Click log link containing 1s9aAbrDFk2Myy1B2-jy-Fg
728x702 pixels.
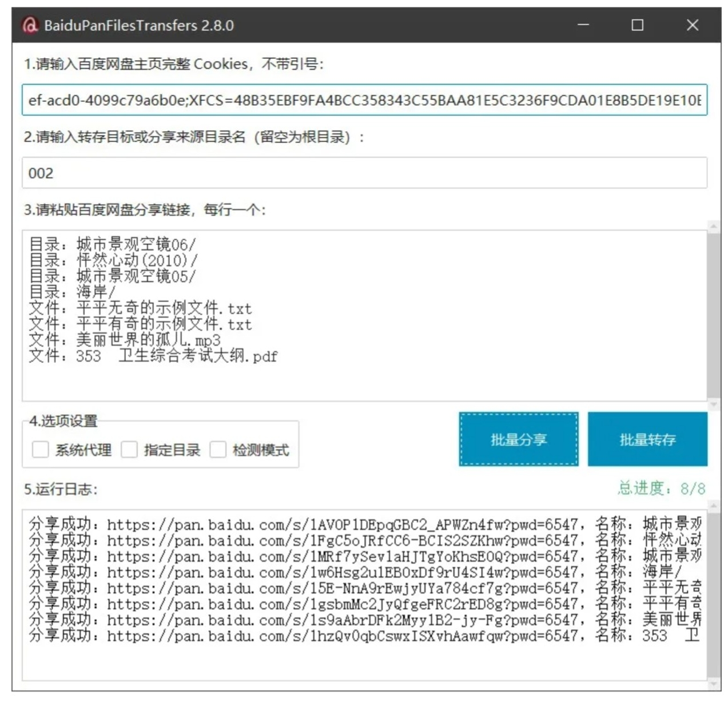343,620
